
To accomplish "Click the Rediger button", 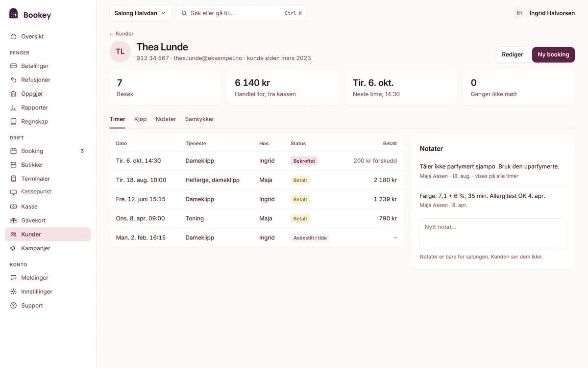I will pyautogui.click(x=513, y=54).
